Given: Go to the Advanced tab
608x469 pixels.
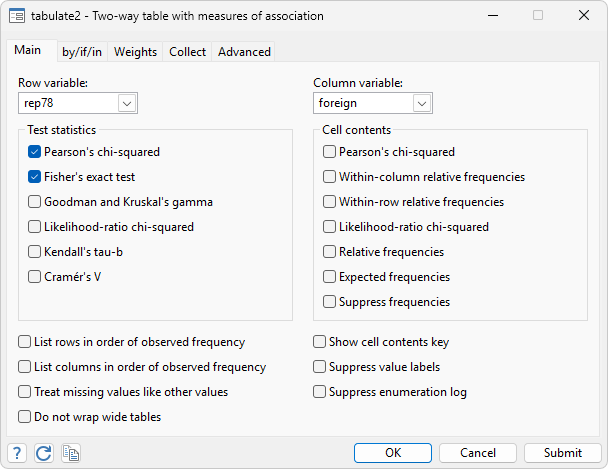Looking at the screenshot, I should [x=244, y=52].
